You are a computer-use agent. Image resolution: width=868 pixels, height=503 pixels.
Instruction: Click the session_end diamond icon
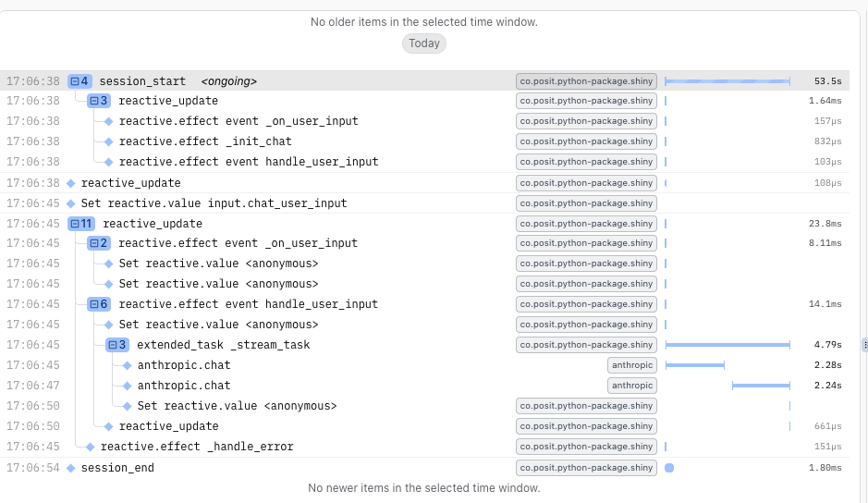click(71, 468)
